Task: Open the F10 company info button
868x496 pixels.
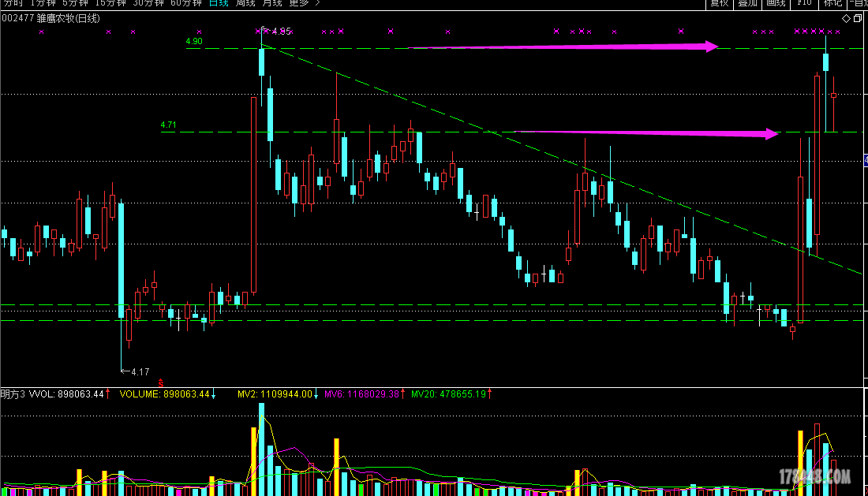Action: coord(804,3)
